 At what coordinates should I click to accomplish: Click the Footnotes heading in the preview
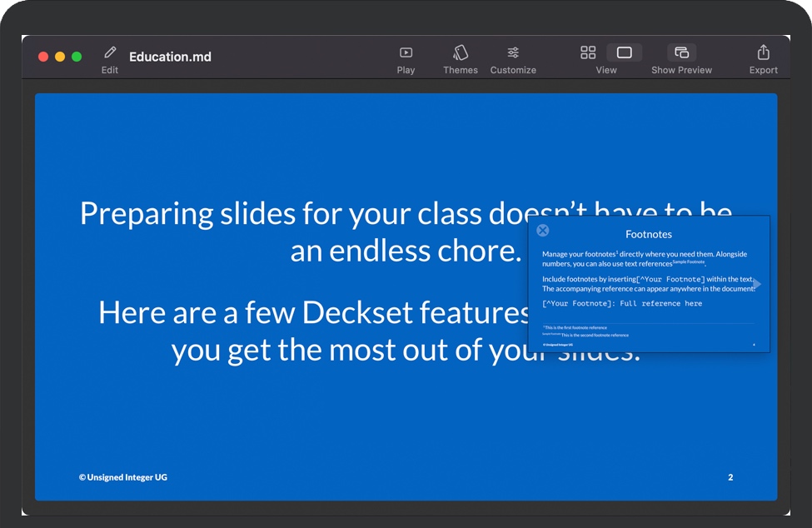point(648,235)
